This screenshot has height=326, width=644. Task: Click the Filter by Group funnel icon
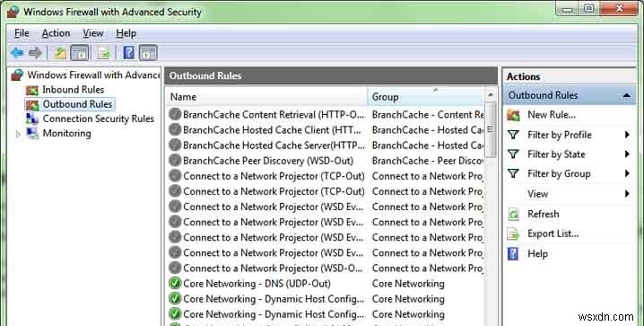click(x=513, y=174)
